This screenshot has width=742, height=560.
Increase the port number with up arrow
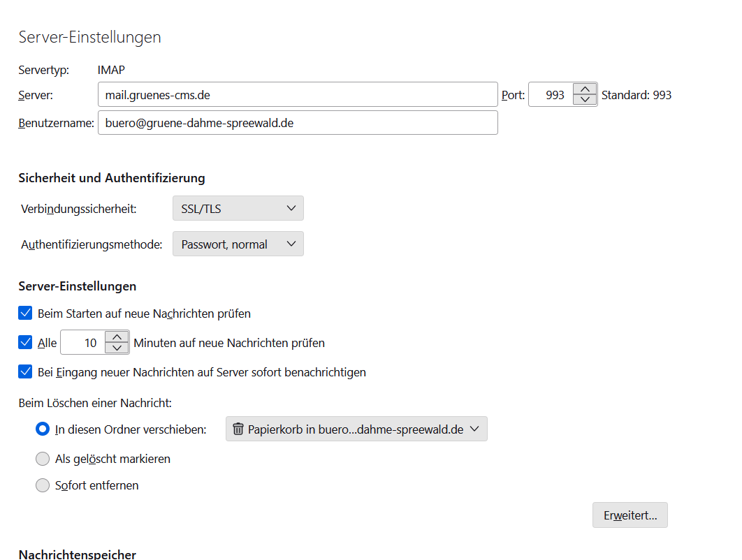(x=585, y=89)
